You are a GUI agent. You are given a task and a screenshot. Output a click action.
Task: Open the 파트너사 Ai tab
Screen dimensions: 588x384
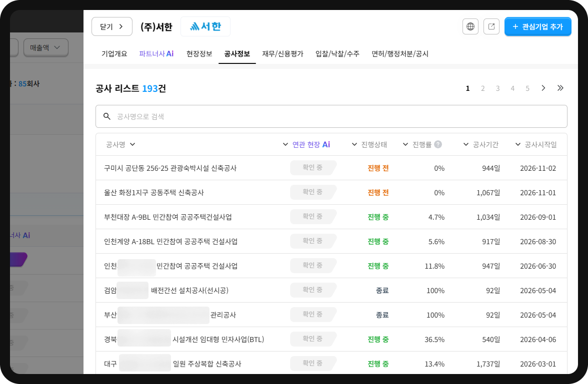[x=156, y=53]
